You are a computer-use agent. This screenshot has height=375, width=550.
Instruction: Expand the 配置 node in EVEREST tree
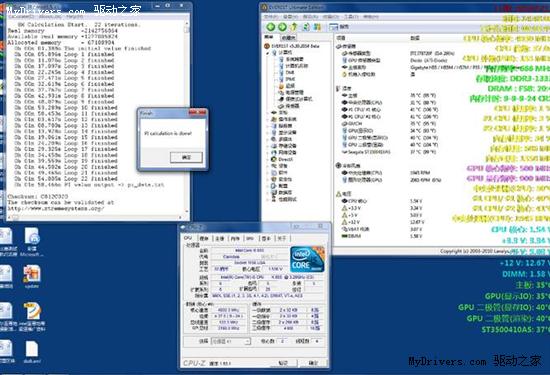point(268,186)
